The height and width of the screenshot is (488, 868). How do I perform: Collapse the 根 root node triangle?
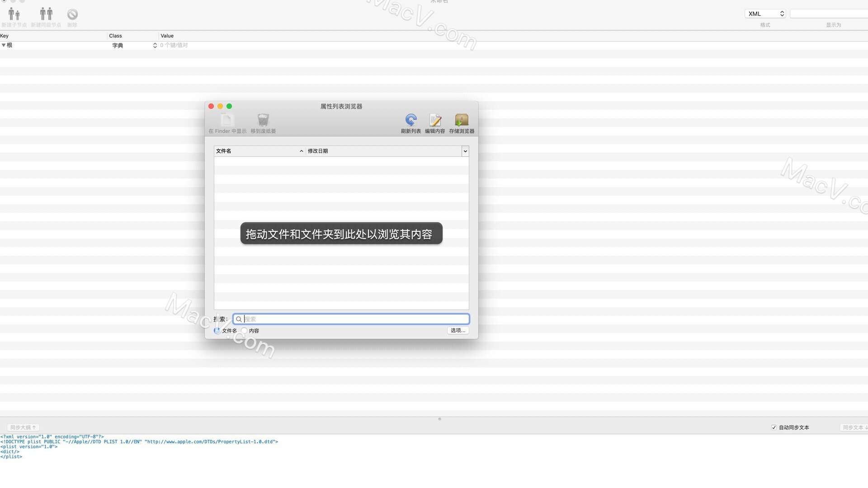click(4, 45)
